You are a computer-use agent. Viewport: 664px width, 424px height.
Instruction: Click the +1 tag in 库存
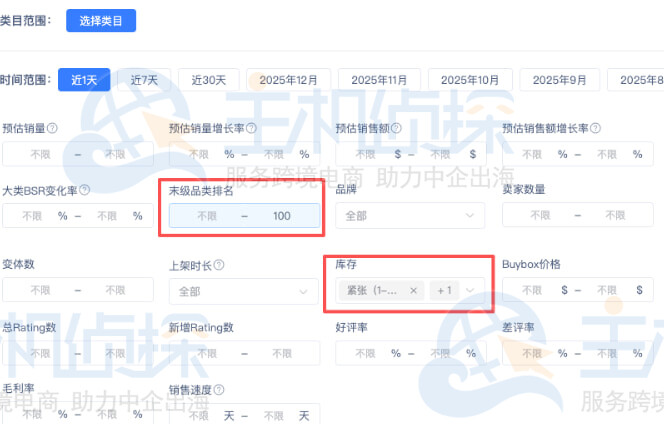(x=444, y=291)
